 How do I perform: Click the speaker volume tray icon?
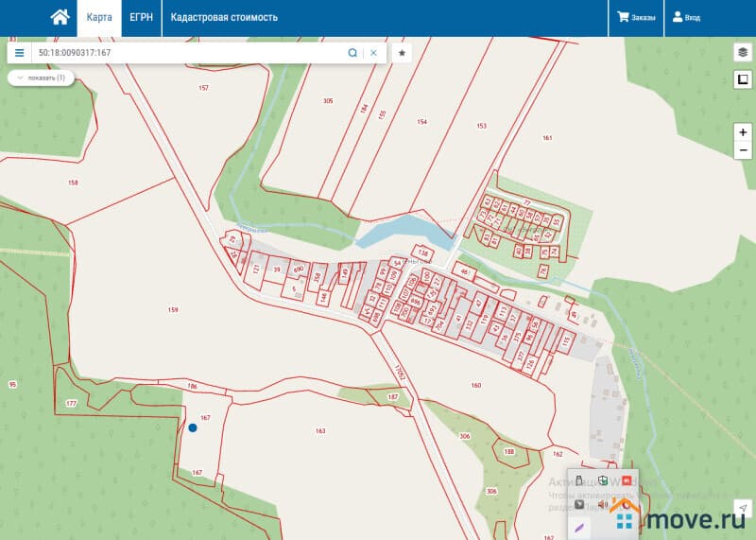pos(602,504)
